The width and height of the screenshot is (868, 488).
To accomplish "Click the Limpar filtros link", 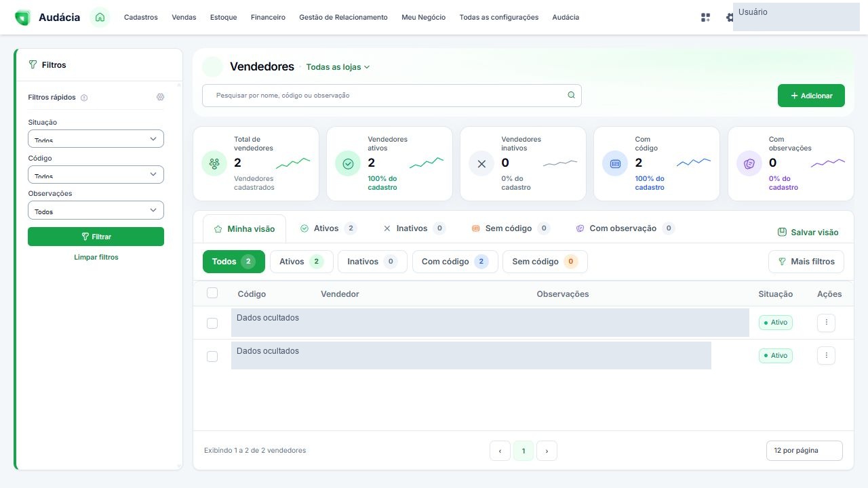I will 96,258.
